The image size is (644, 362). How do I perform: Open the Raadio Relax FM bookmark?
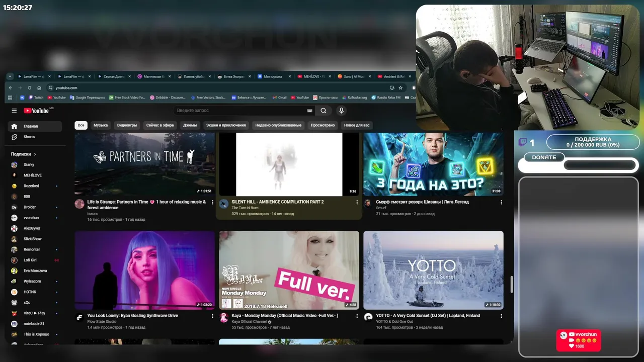click(x=386, y=98)
